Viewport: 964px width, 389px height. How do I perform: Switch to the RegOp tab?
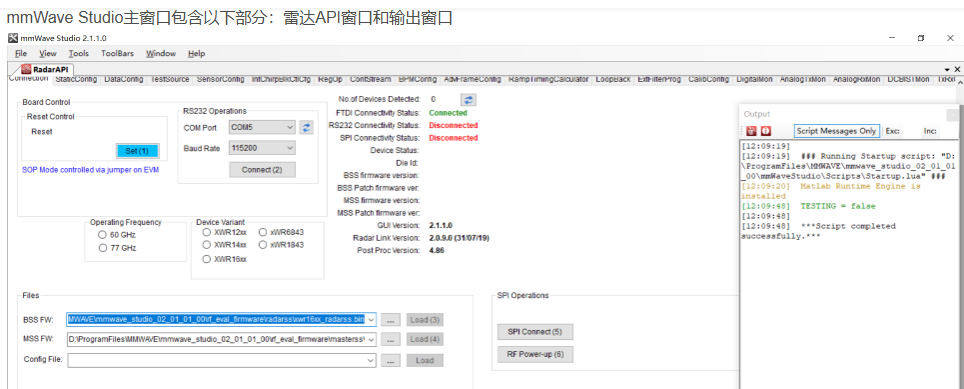pos(331,79)
